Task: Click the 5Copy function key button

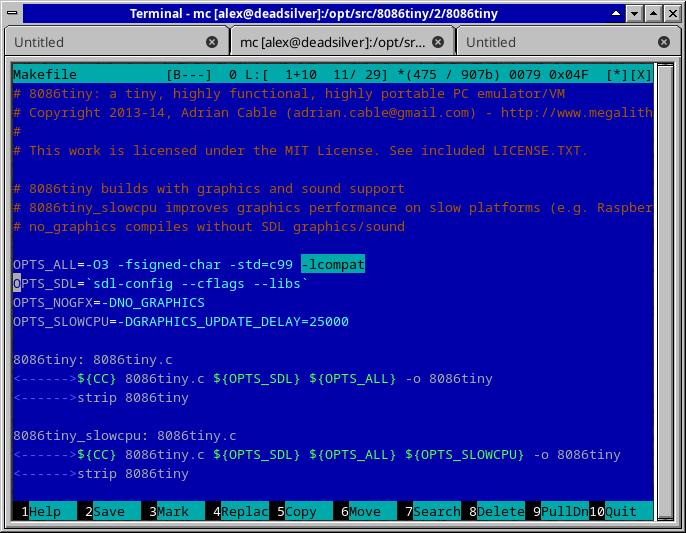Action: (301, 511)
